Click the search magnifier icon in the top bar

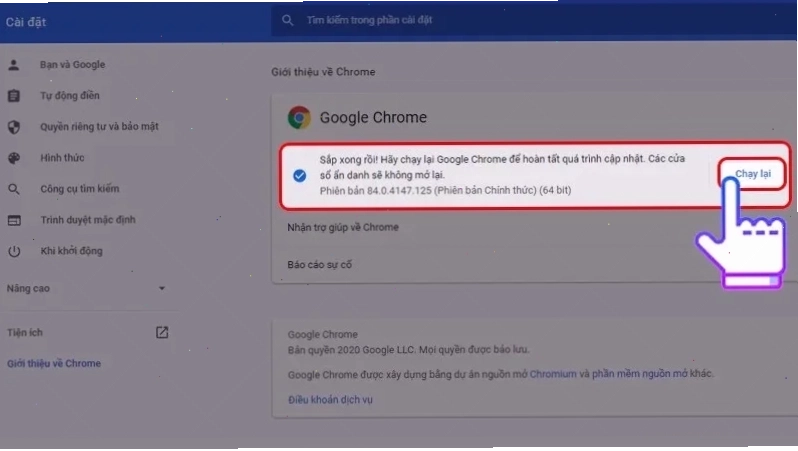click(288, 20)
